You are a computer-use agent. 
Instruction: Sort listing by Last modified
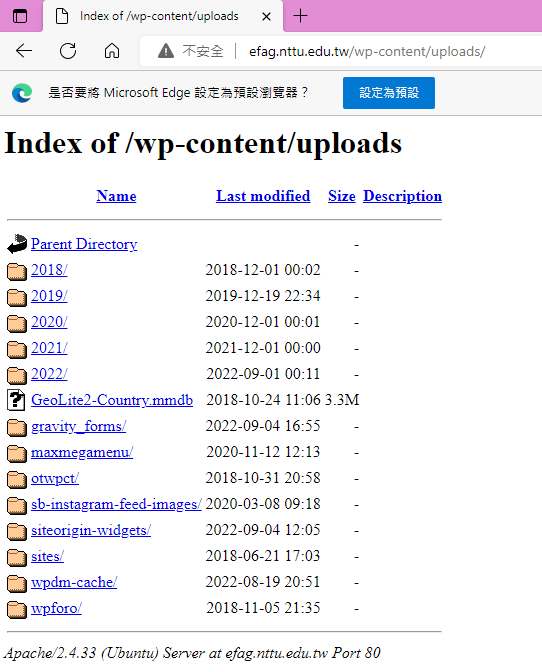(263, 196)
